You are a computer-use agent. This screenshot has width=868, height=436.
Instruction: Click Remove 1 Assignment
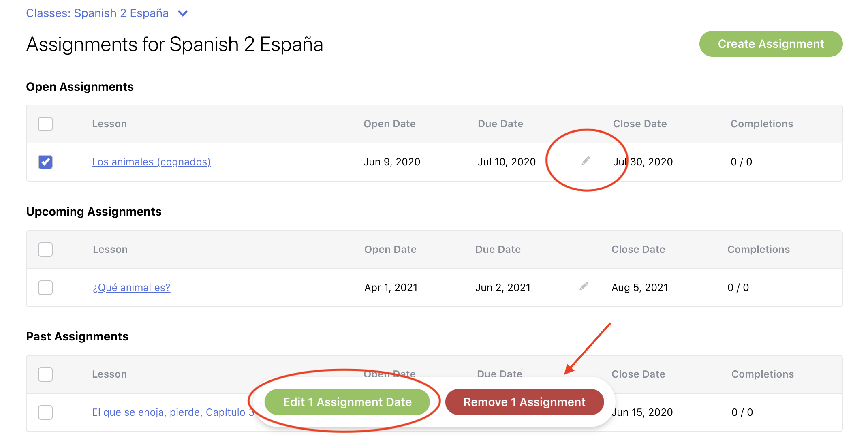(x=524, y=402)
